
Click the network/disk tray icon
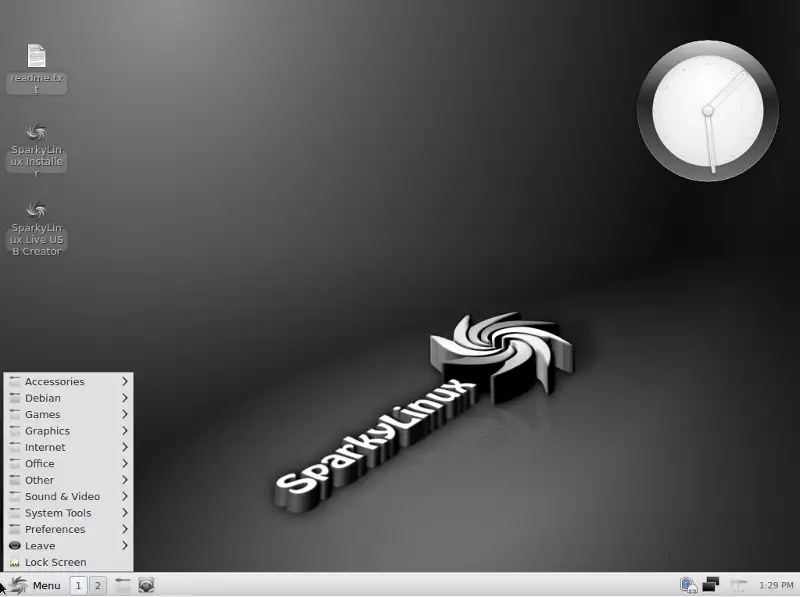(688, 585)
